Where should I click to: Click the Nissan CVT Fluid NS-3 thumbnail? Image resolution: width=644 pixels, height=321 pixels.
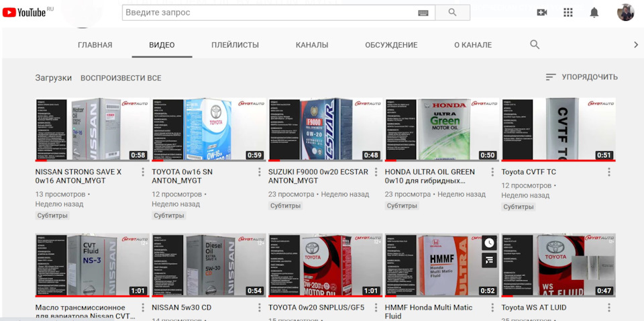tap(92, 265)
